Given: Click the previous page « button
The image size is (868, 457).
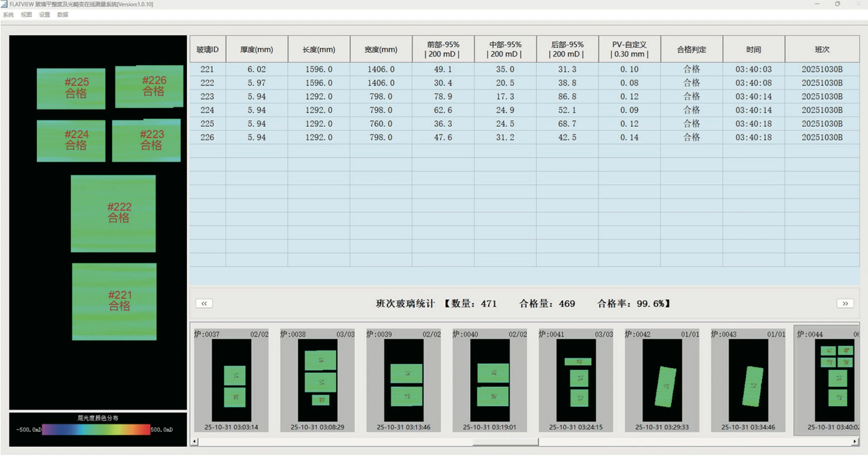Looking at the screenshot, I should click(x=204, y=304).
